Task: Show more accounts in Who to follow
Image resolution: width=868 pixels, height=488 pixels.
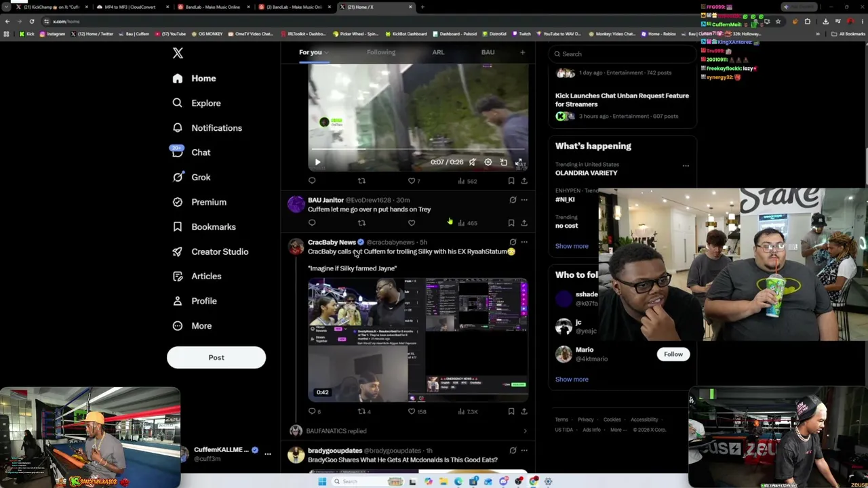Action: point(572,380)
